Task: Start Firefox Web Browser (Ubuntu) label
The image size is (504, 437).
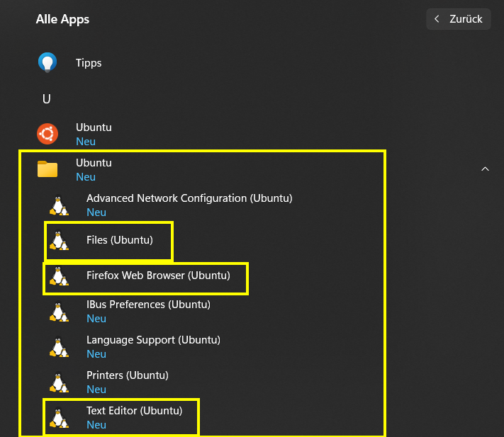Action: (158, 276)
